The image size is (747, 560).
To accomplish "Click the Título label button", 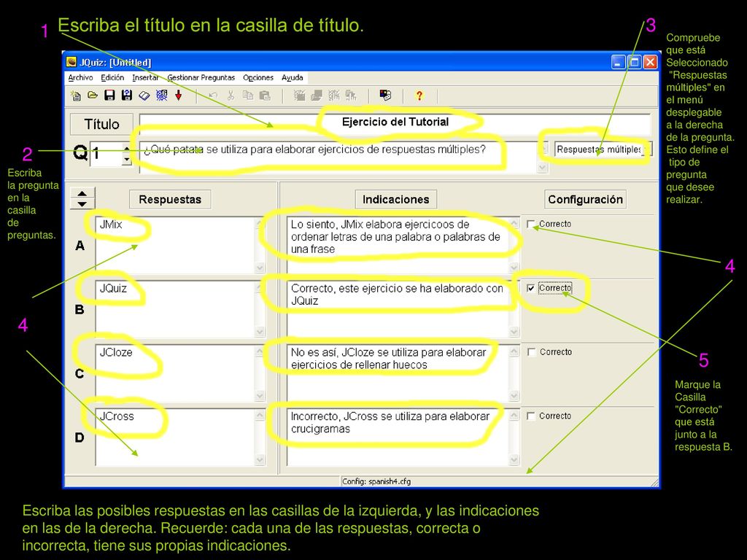I will pyautogui.click(x=101, y=124).
